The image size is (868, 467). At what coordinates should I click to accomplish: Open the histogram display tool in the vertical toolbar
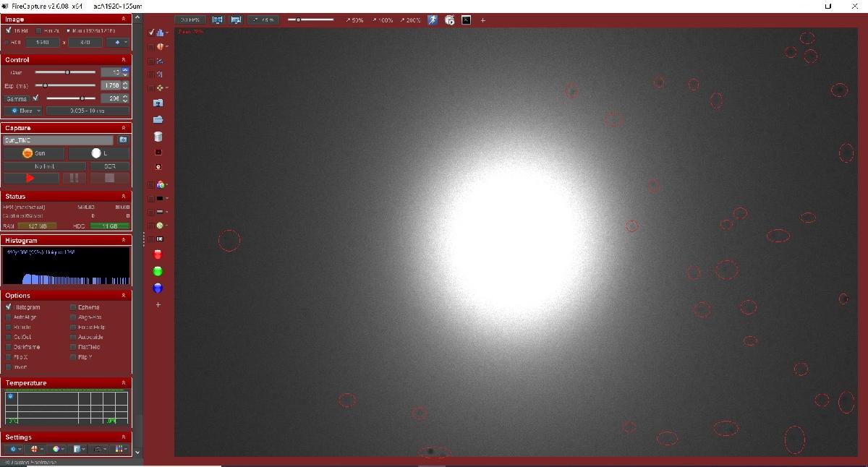[158, 33]
